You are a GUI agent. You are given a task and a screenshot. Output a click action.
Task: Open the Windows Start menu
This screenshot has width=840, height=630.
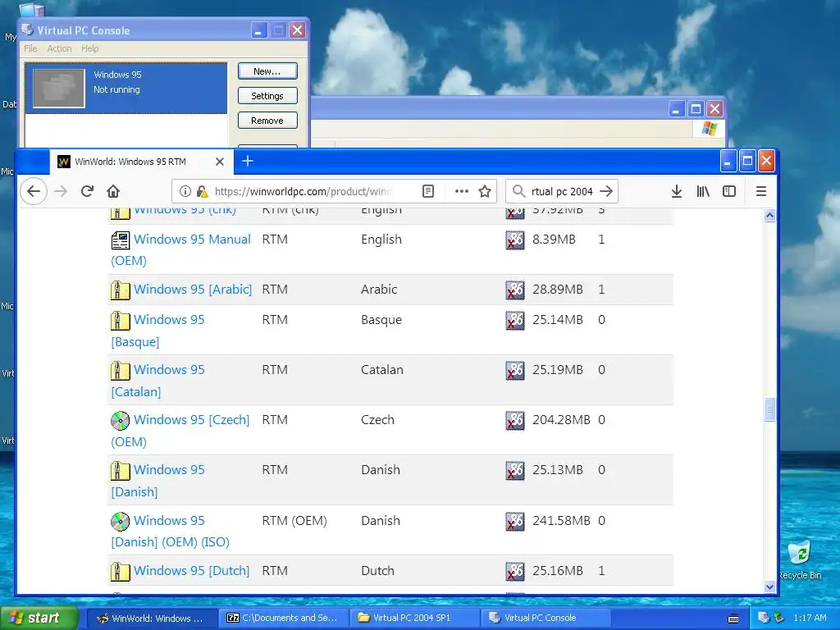tap(39, 618)
